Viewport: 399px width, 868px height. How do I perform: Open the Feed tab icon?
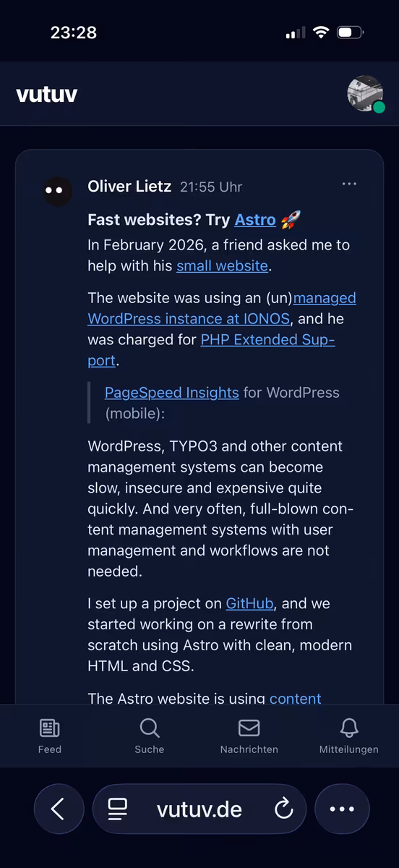click(x=50, y=728)
